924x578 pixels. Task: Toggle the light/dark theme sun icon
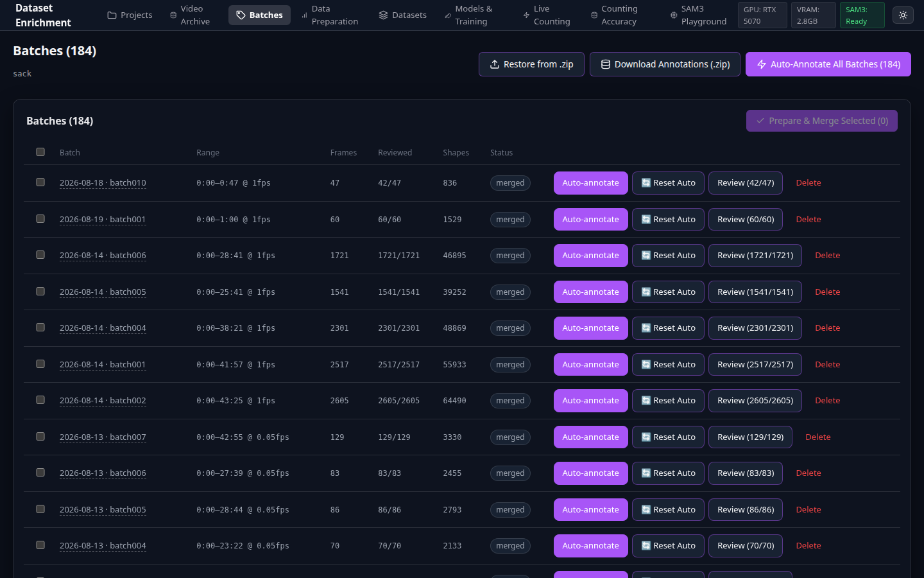(903, 15)
